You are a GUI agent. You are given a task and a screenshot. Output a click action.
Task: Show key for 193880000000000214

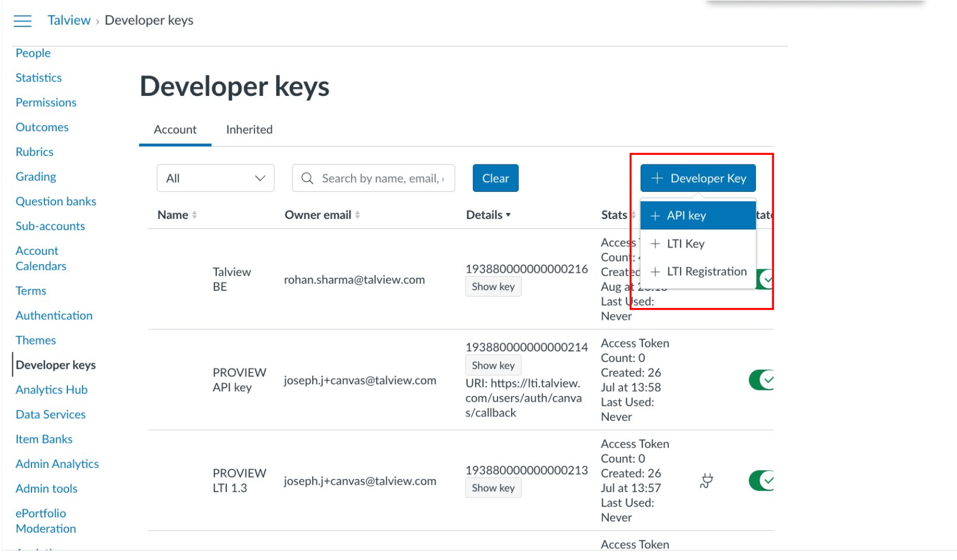493,365
